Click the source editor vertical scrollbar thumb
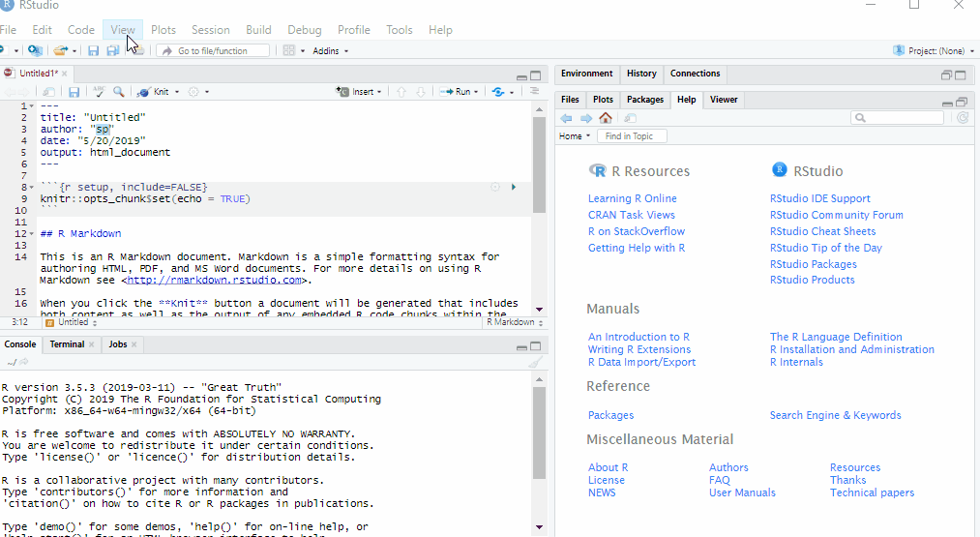 [539, 165]
